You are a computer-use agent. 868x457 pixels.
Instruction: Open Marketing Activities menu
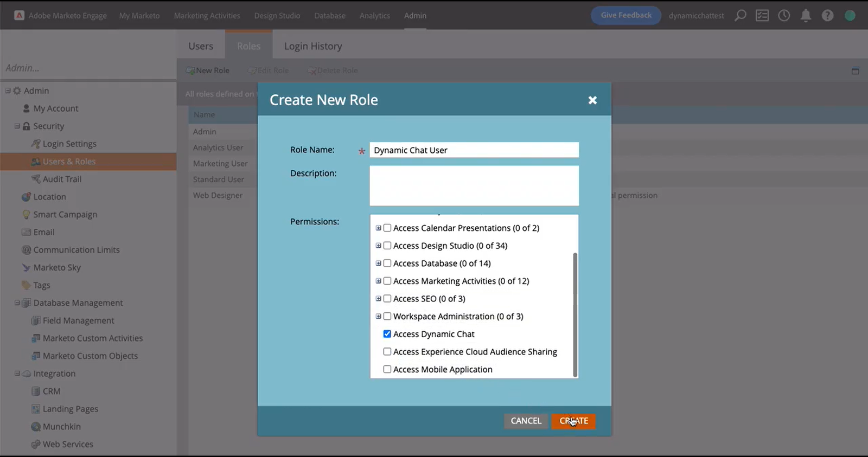tap(207, 16)
